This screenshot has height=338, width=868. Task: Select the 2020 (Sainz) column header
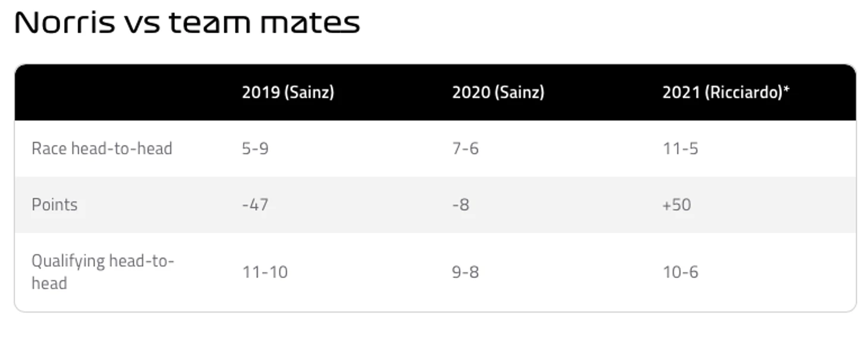[498, 93]
